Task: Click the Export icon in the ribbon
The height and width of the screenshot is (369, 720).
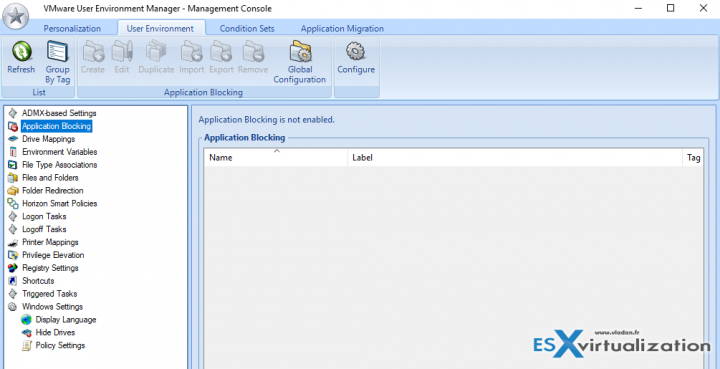Action: 221,51
